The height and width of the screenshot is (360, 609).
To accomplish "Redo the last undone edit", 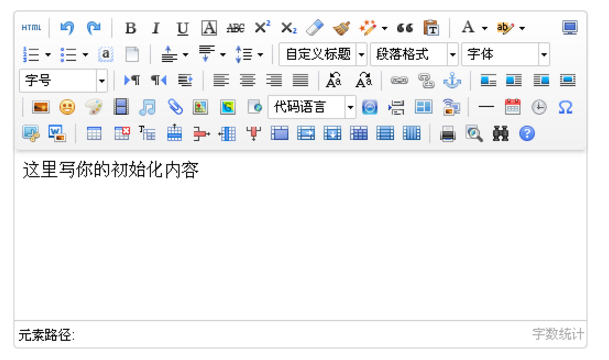I will [94, 28].
